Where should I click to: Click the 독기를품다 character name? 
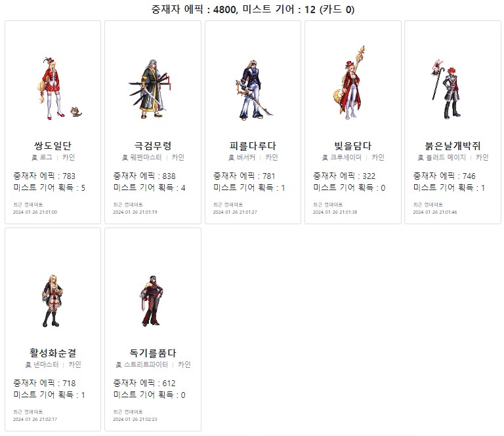[x=153, y=353]
